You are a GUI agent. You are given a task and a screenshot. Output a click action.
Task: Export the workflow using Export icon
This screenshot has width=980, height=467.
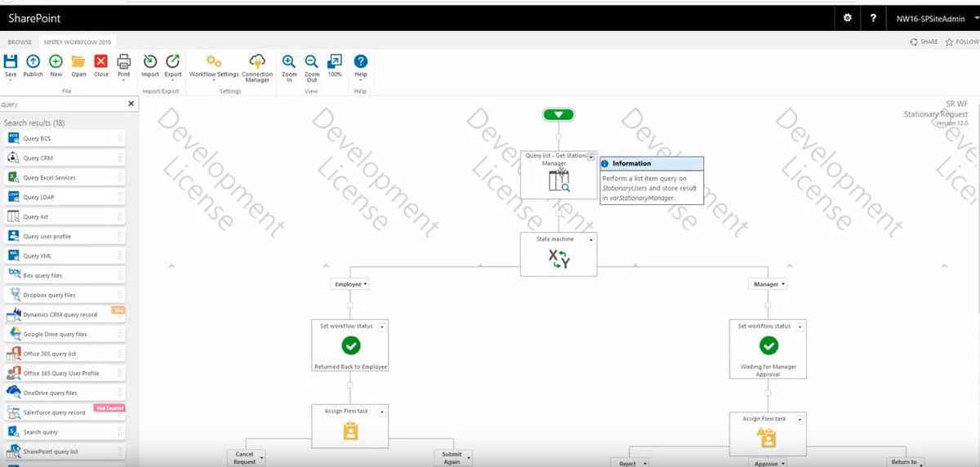pos(173,61)
